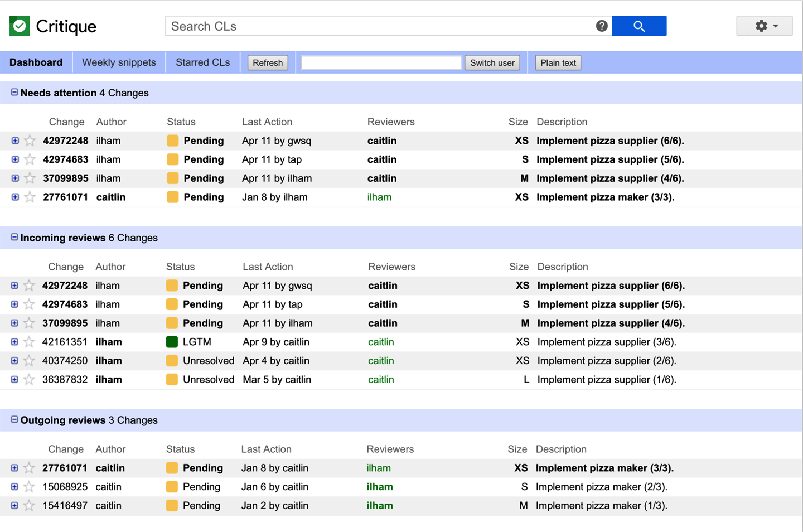Click the LGTM status chip on CL 42161351
Screen dimensions: 803x532
(x=172, y=342)
